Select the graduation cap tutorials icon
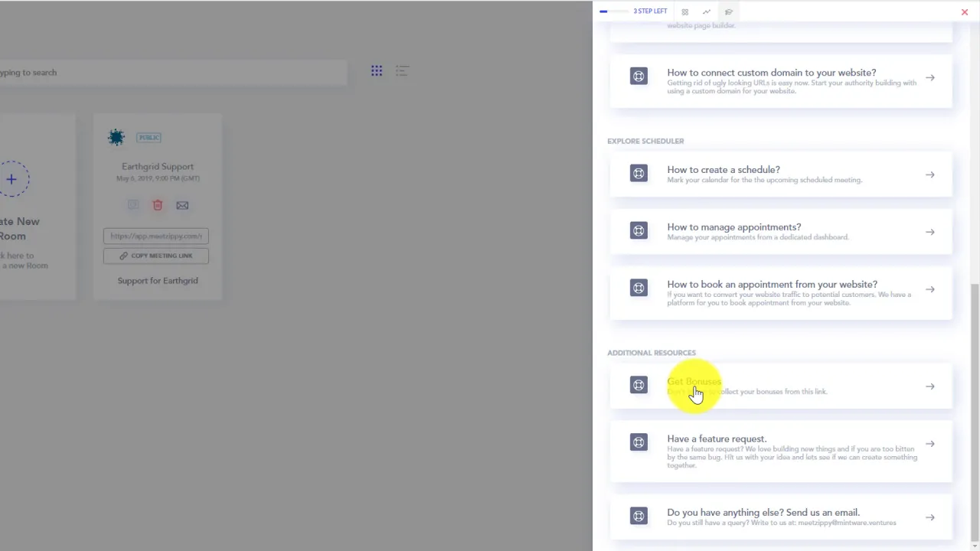Viewport: 980px width, 551px height. click(x=729, y=11)
